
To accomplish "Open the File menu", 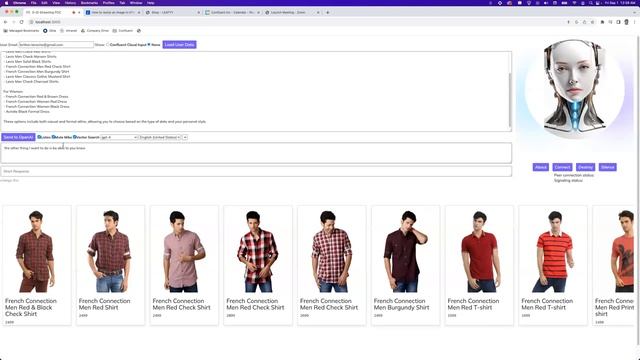I will coord(33,3).
